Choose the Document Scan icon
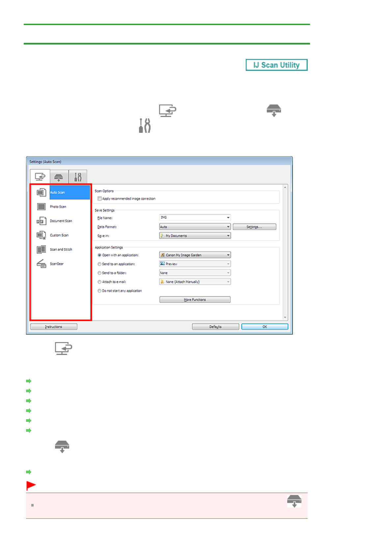 click(x=41, y=221)
